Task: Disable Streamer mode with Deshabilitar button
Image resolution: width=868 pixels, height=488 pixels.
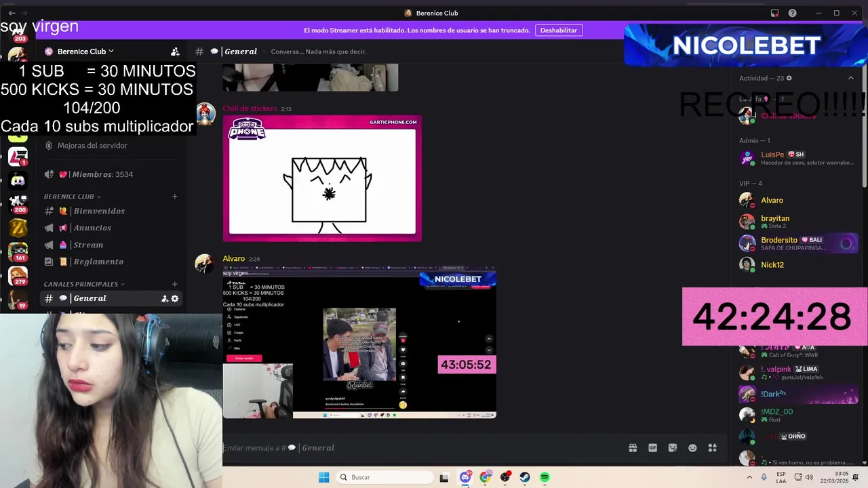Action: coord(559,30)
